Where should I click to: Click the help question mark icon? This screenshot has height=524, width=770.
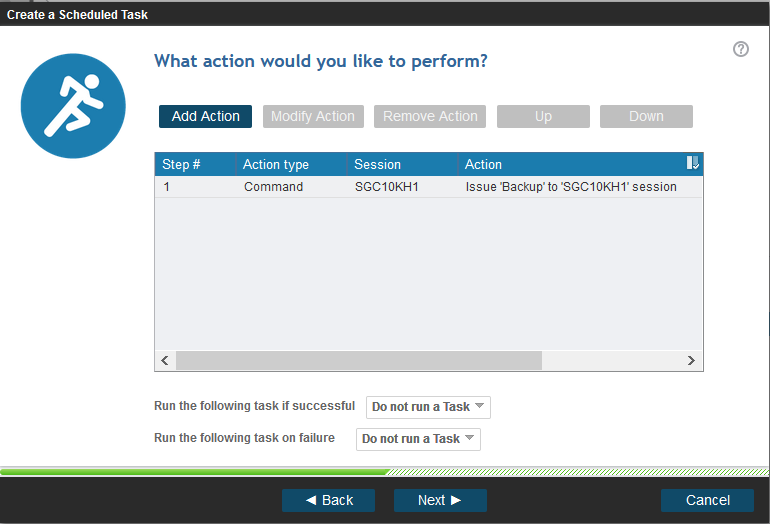[x=741, y=49]
